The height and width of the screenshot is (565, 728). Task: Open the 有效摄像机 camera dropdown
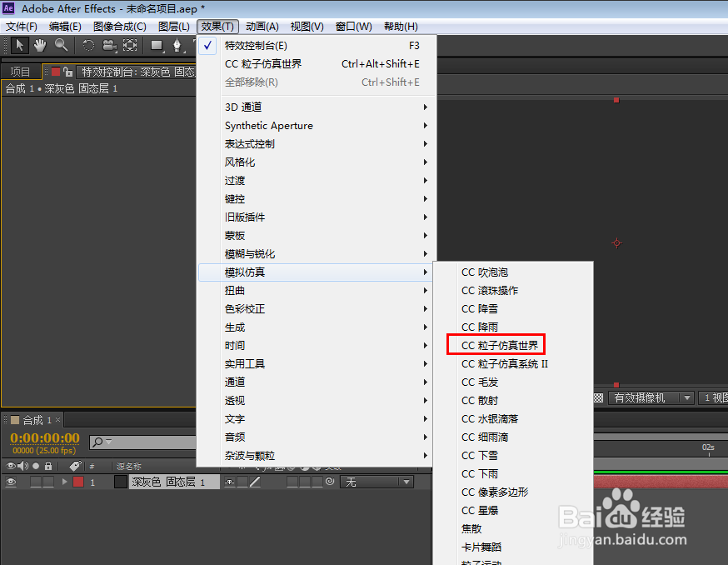(651, 397)
